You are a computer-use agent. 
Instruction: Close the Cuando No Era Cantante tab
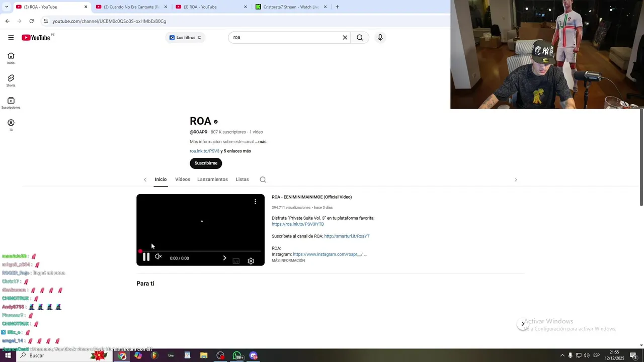[166, 7]
